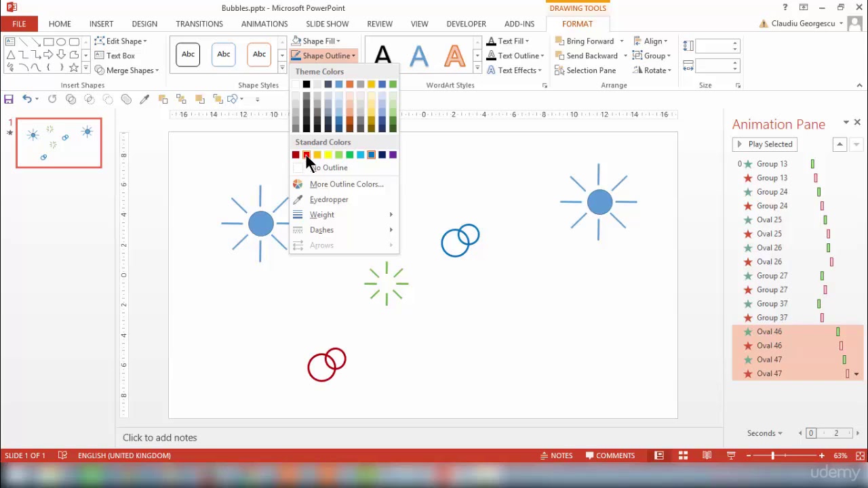Start Slide Show from status bar icon
The height and width of the screenshot is (488, 868).
coord(731,455)
